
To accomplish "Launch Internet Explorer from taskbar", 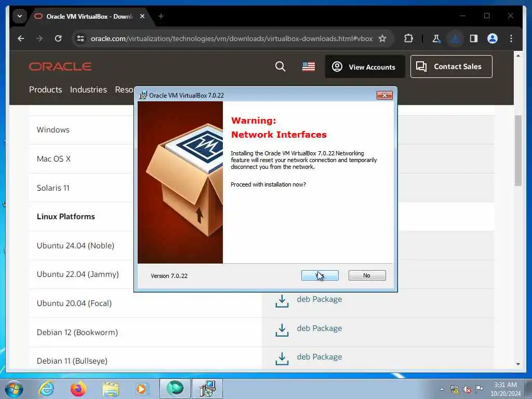I will tap(46, 389).
